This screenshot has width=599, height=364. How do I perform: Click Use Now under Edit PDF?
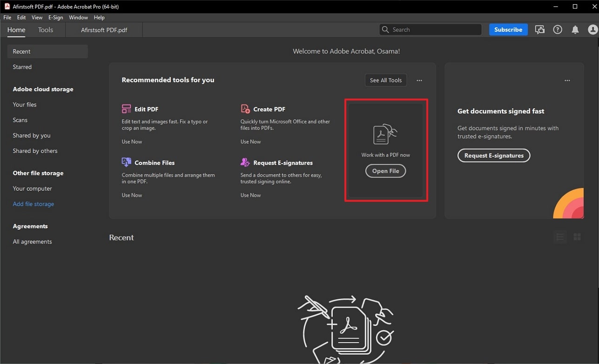point(132,141)
